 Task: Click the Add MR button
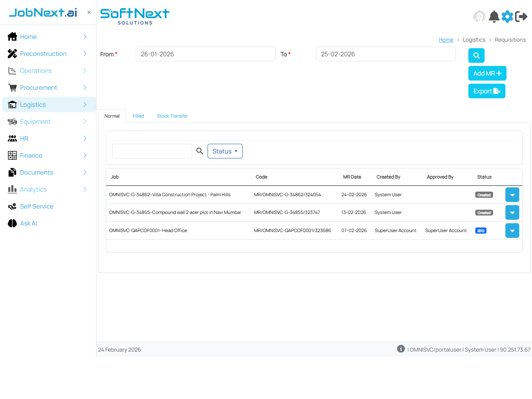tap(487, 73)
